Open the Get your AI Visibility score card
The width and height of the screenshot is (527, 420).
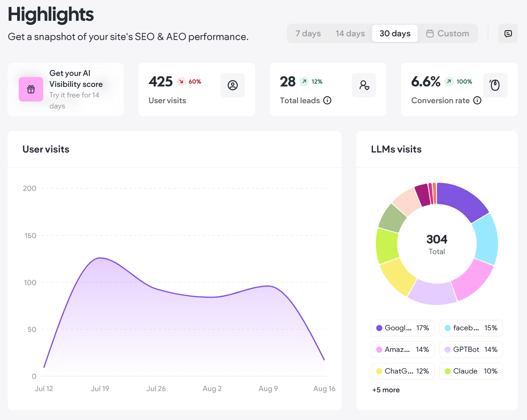coord(66,89)
